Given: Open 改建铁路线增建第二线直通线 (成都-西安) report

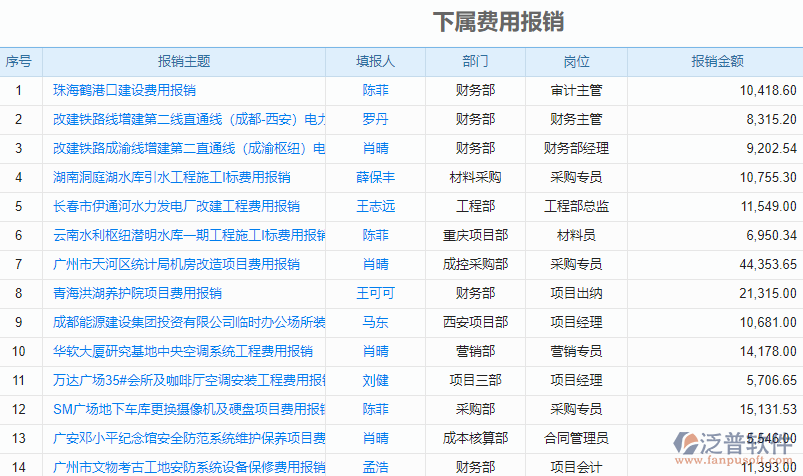Looking at the screenshot, I should click(x=189, y=119).
